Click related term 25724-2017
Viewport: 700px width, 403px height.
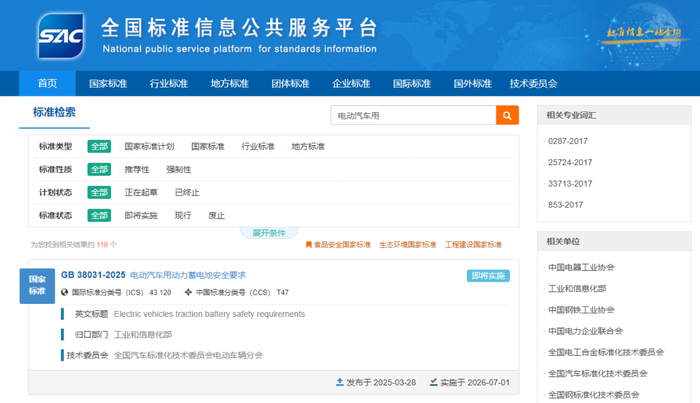[x=569, y=162]
